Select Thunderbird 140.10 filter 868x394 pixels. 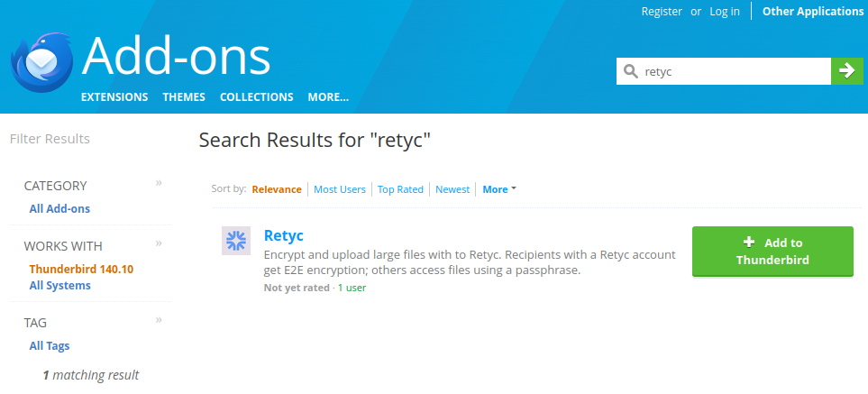81,270
